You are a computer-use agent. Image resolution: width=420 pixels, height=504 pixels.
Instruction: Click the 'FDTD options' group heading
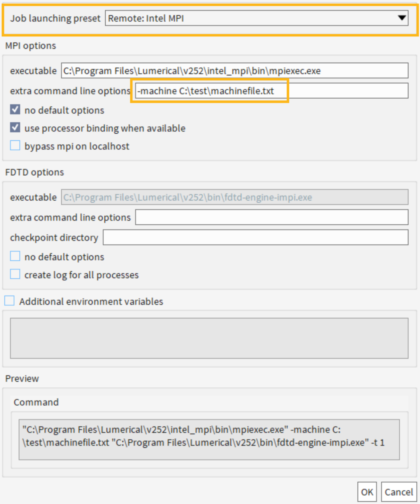(34, 172)
